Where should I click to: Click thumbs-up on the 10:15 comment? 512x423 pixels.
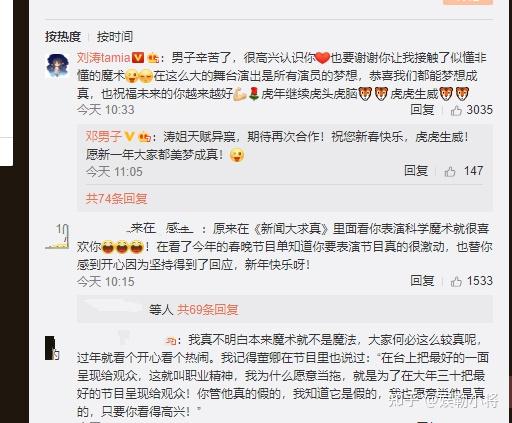pos(456,281)
